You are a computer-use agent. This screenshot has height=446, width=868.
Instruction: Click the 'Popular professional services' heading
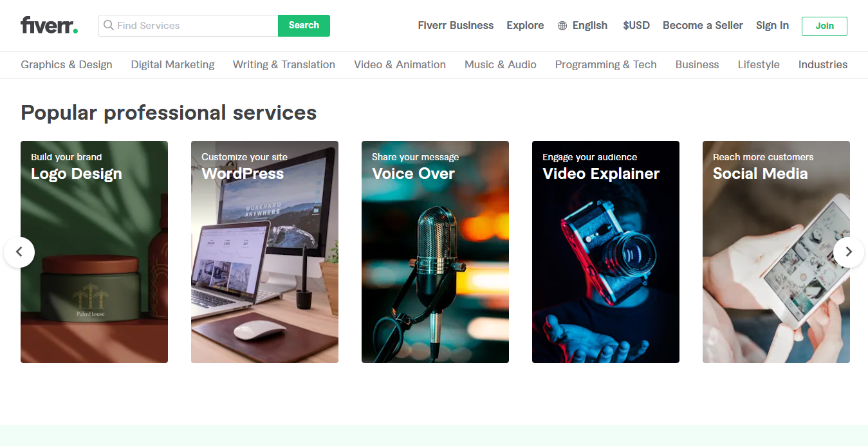click(x=169, y=113)
